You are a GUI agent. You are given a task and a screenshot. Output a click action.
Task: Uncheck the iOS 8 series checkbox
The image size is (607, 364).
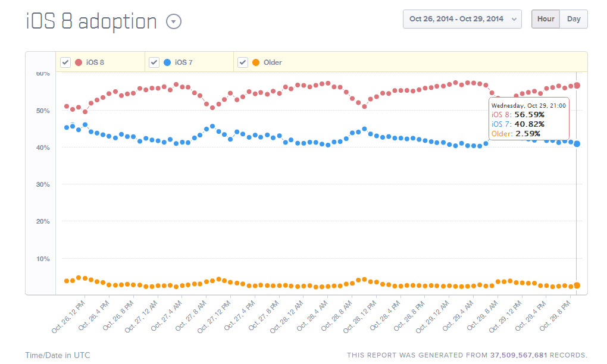tap(65, 62)
